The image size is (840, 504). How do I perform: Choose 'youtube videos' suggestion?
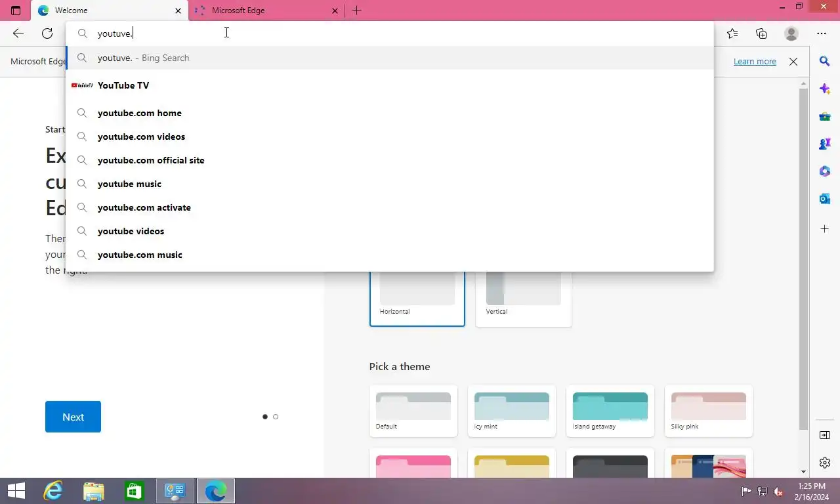point(390,231)
